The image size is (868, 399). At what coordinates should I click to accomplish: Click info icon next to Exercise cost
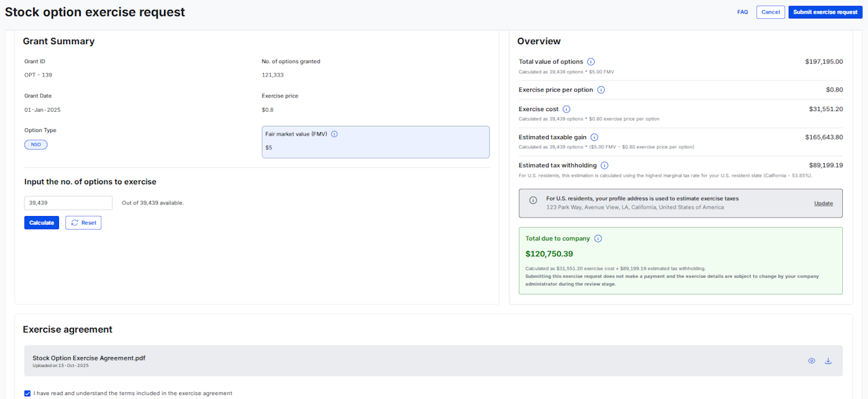tap(566, 109)
